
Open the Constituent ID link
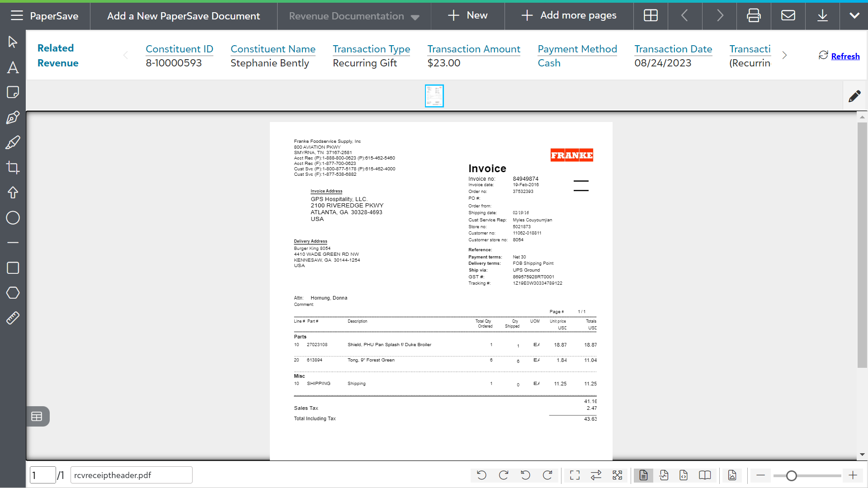pos(179,49)
